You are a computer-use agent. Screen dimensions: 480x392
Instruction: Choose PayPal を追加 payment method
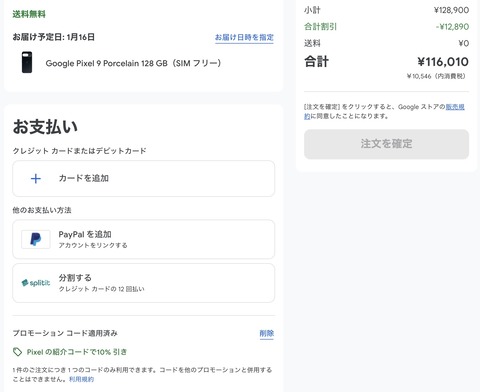tap(144, 239)
